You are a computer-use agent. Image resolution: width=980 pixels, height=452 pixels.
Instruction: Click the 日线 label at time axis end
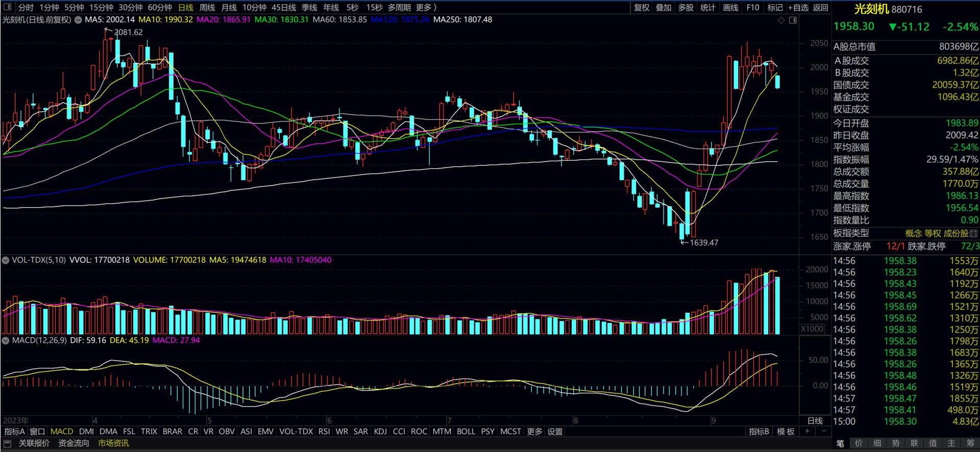point(815,421)
